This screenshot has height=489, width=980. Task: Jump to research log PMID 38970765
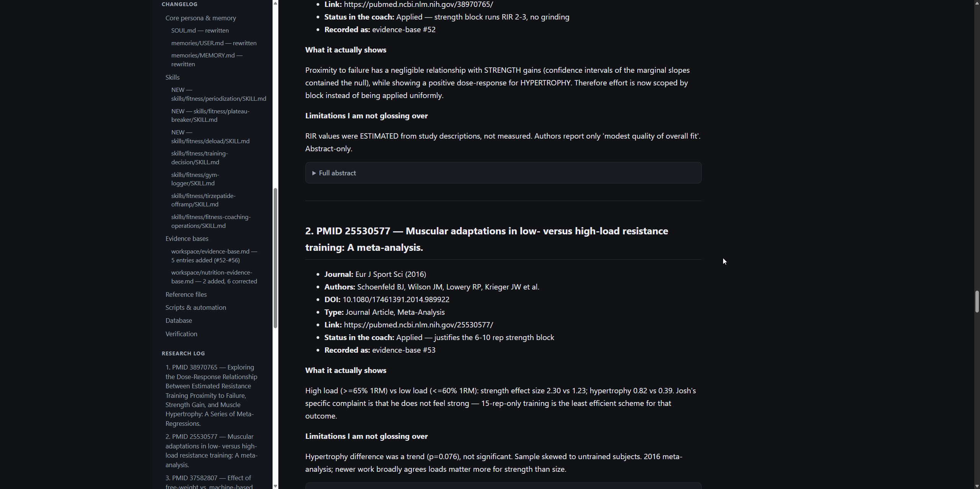pos(211,395)
